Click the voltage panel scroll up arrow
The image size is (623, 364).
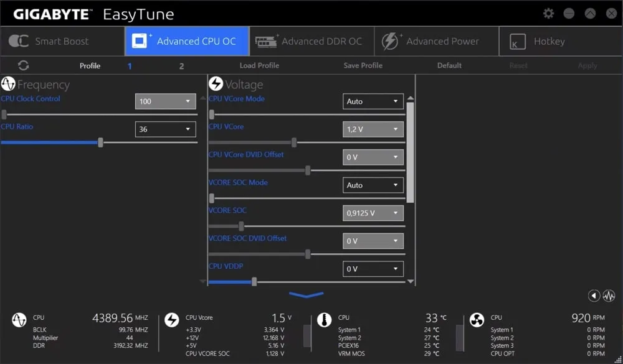coord(411,98)
